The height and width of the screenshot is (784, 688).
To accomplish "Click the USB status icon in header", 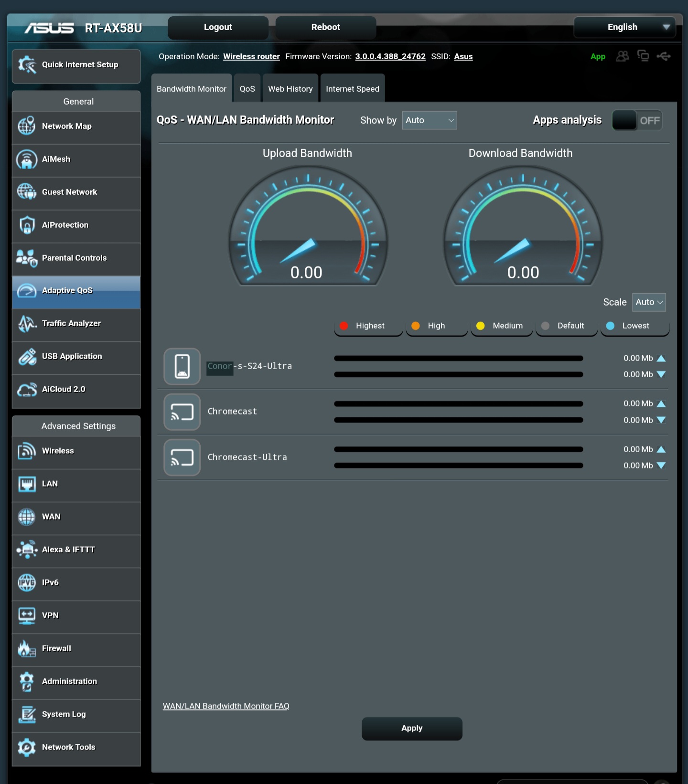I will click(664, 56).
